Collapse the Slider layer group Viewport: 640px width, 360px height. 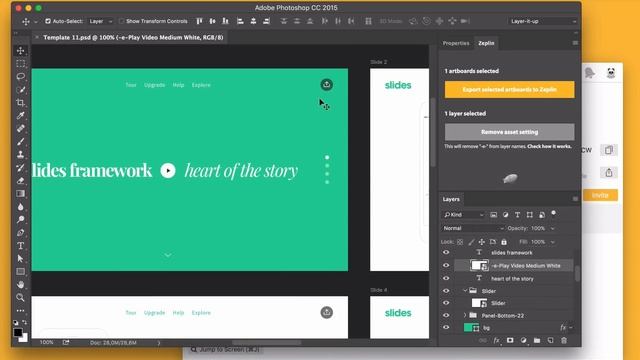tap(465, 291)
